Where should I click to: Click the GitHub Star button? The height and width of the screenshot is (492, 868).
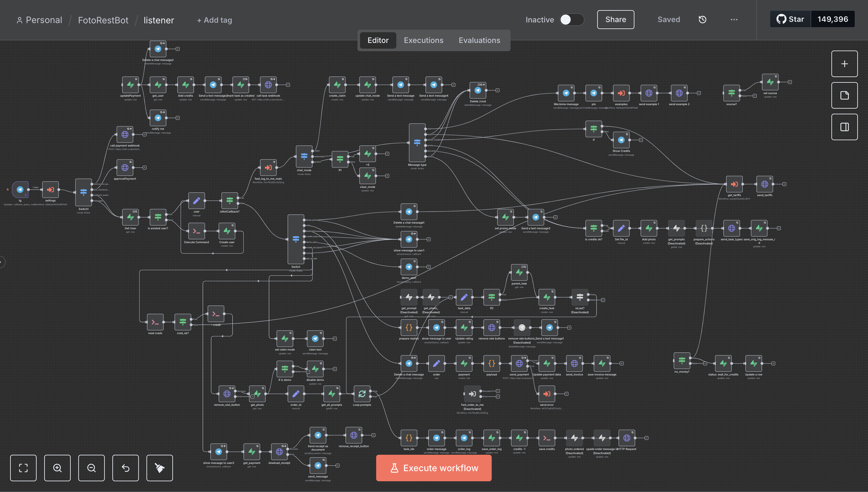[790, 19]
